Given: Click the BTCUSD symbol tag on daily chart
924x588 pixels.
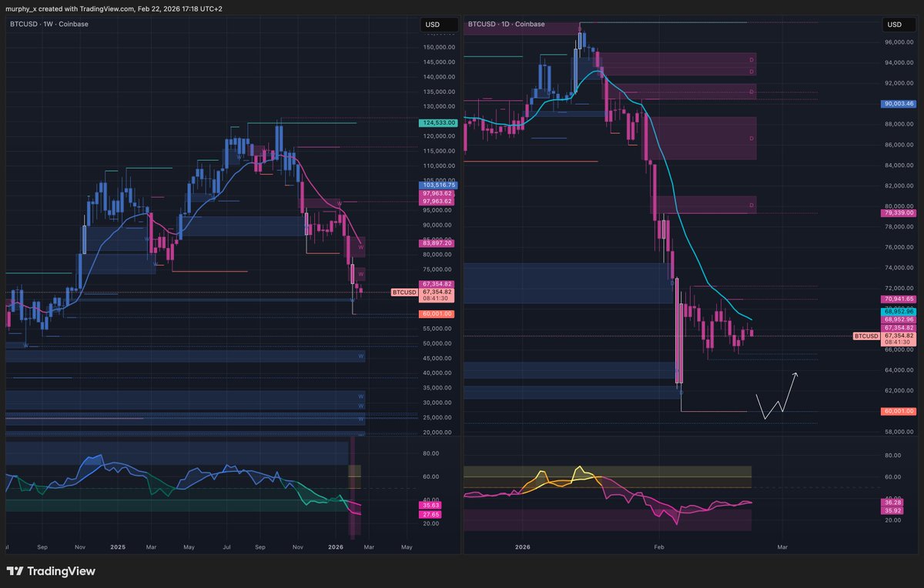Looking at the screenshot, I should coord(866,336).
